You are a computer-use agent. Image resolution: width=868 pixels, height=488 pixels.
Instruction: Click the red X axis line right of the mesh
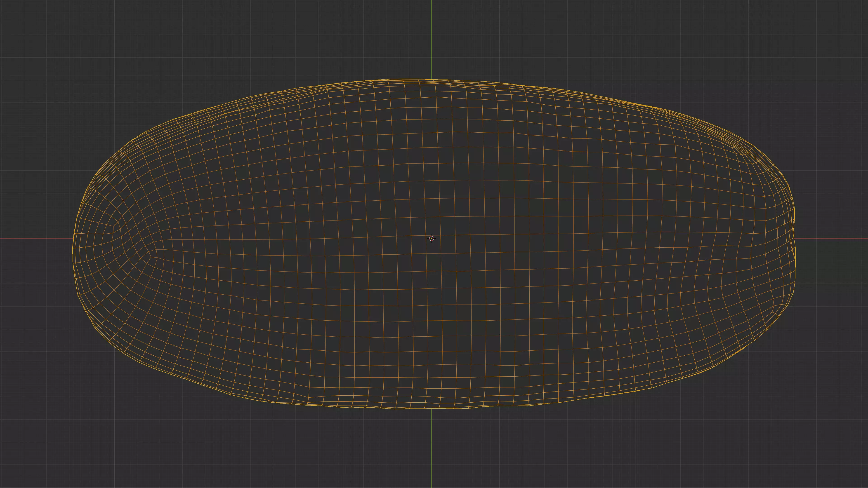[x=832, y=238]
